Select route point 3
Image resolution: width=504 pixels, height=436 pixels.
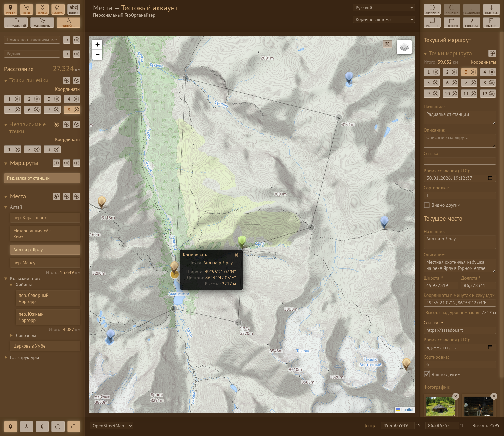click(x=466, y=72)
